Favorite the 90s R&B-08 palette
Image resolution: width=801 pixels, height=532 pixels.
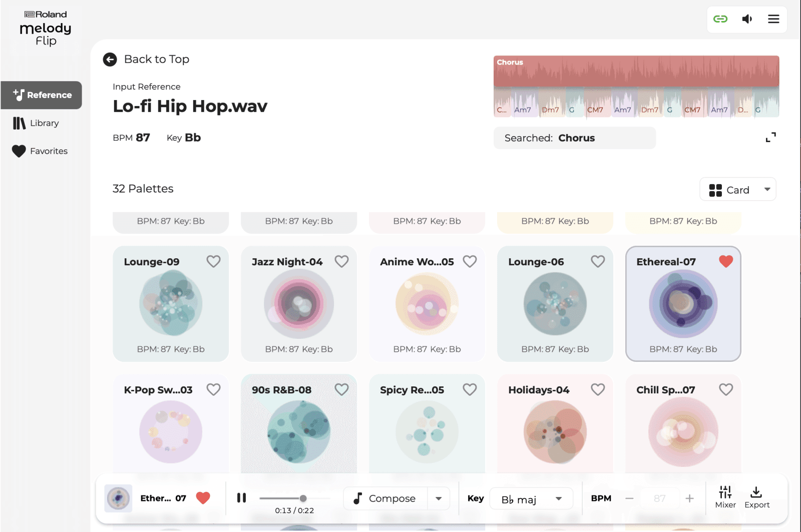[x=341, y=389]
